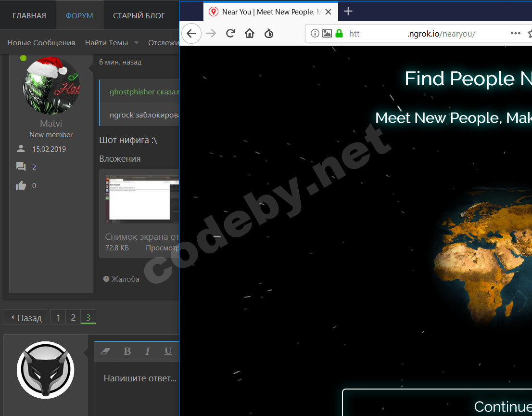This screenshot has width=532, height=416.
Task: Click the browser Back arrow button
Action: point(191,33)
